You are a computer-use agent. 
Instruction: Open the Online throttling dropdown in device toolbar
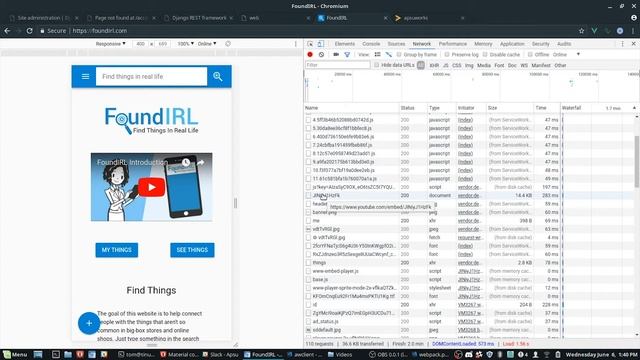click(207, 44)
